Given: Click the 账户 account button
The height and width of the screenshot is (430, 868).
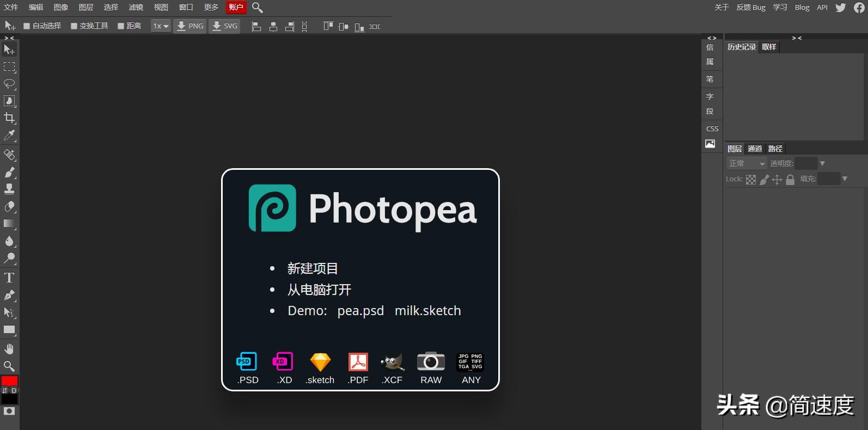Looking at the screenshot, I should click(x=236, y=8).
